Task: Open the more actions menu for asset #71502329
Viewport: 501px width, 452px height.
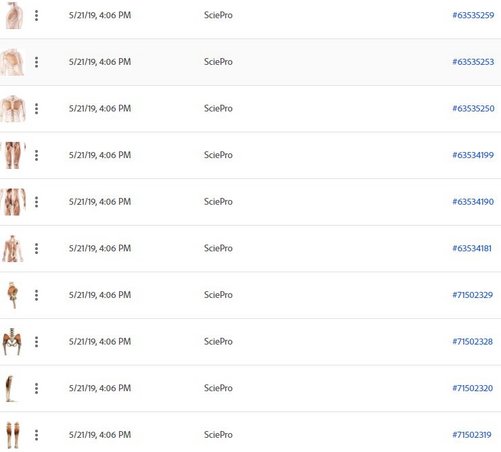Action: (36, 295)
